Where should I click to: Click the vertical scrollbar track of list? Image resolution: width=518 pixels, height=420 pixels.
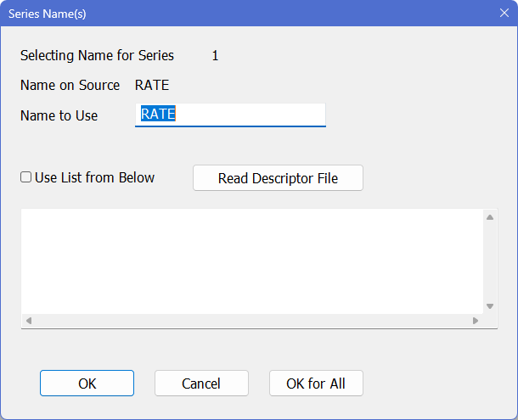tap(489, 261)
